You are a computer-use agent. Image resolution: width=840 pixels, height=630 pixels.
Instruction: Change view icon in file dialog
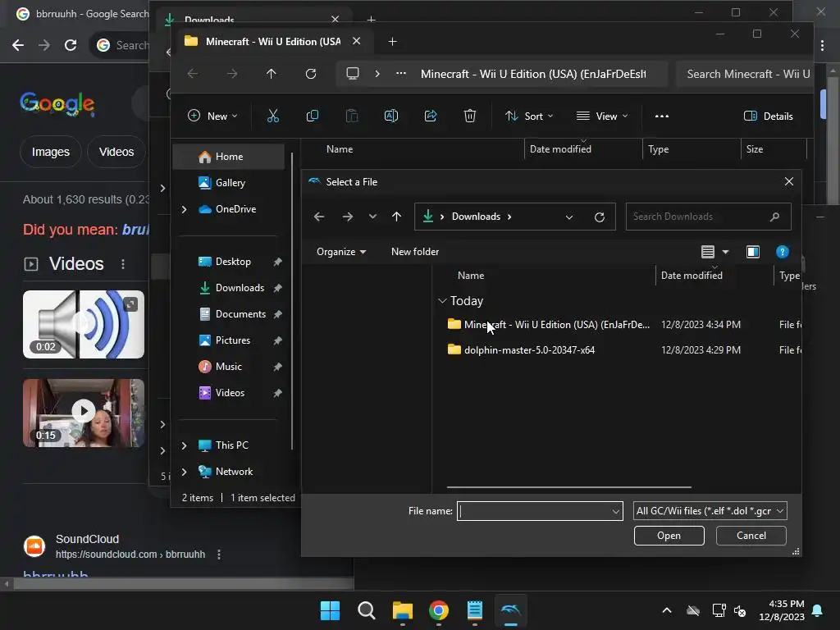point(708,252)
